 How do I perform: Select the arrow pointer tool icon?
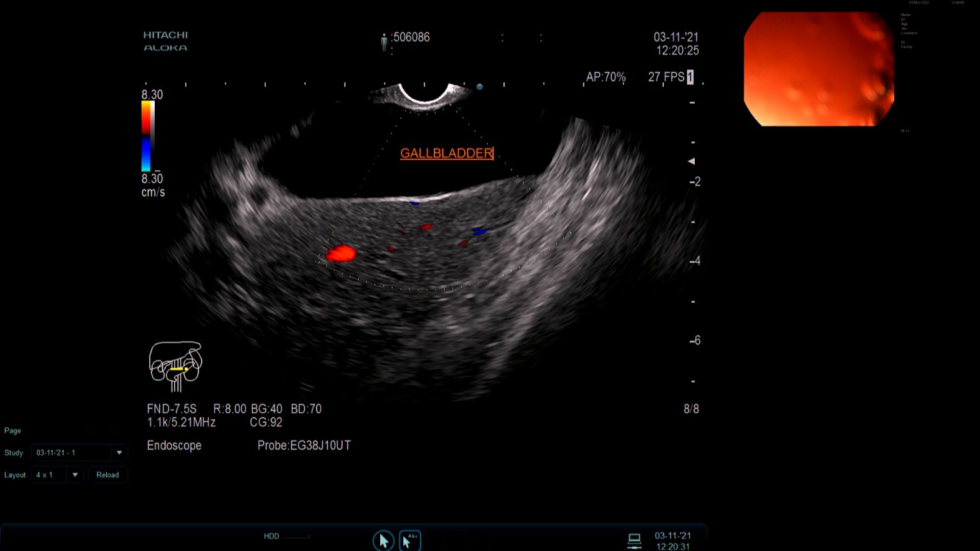click(383, 540)
